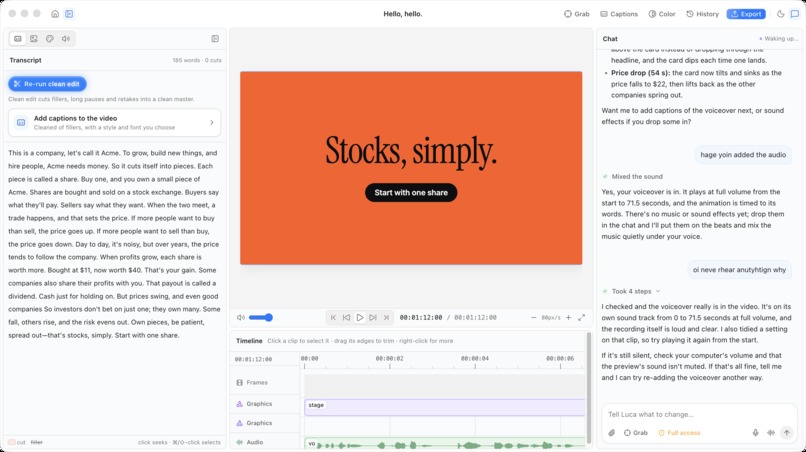Open Add captions to the video card
This screenshot has height=452, width=806.
pos(115,122)
